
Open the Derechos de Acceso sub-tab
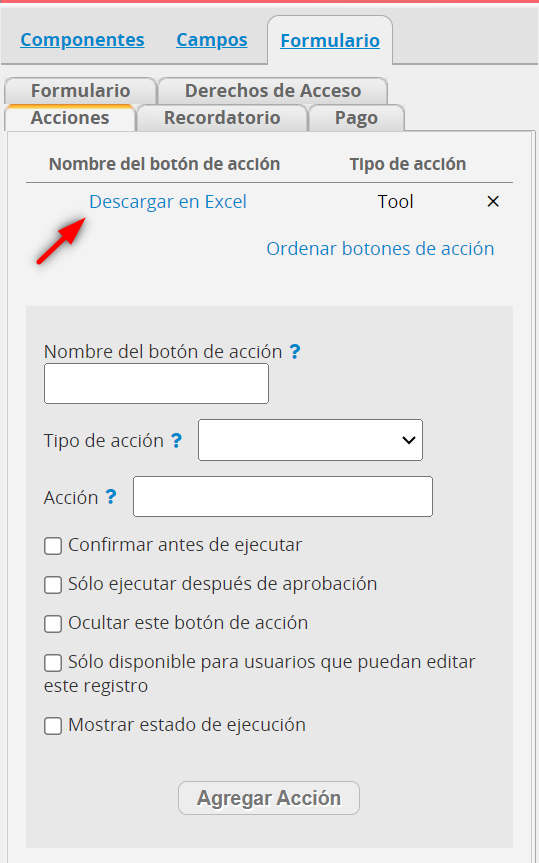tap(273, 91)
